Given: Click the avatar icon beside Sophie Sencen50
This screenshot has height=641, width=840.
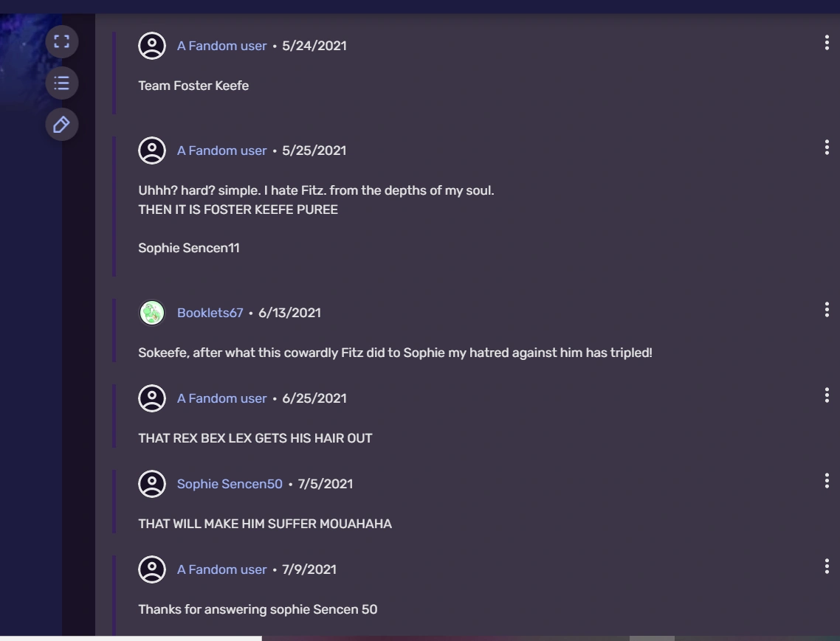Looking at the screenshot, I should tap(152, 484).
